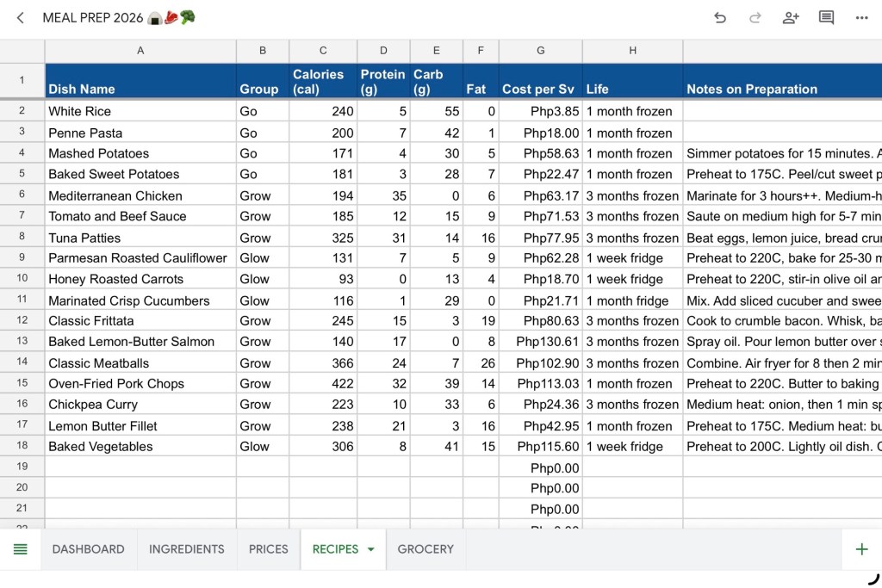Switch to the GROCERY tab
Image resolution: width=882 pixels, height=588 pixels.
[x=425, y=549]
